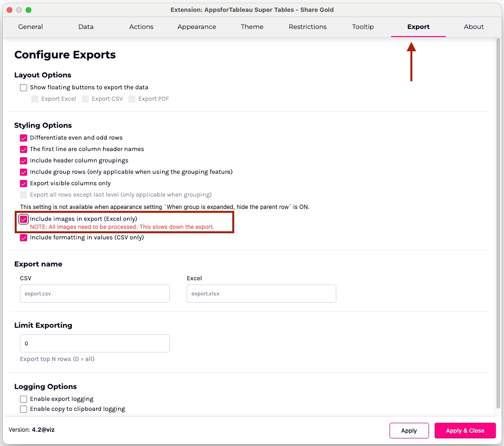Click the Apply & Close button
Viewport: 504px width, 446px height.
click(x=465, y=431)
